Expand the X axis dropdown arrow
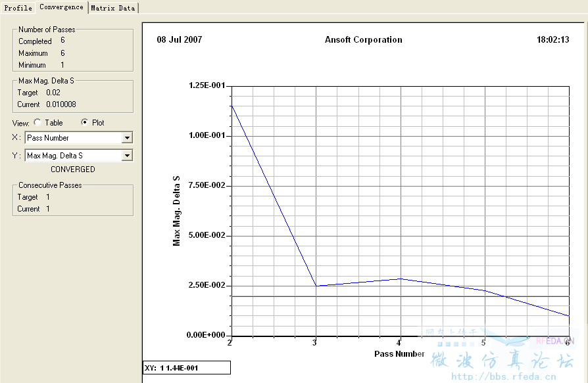Viewport: 588px width, 383px height. click(128, 138)
